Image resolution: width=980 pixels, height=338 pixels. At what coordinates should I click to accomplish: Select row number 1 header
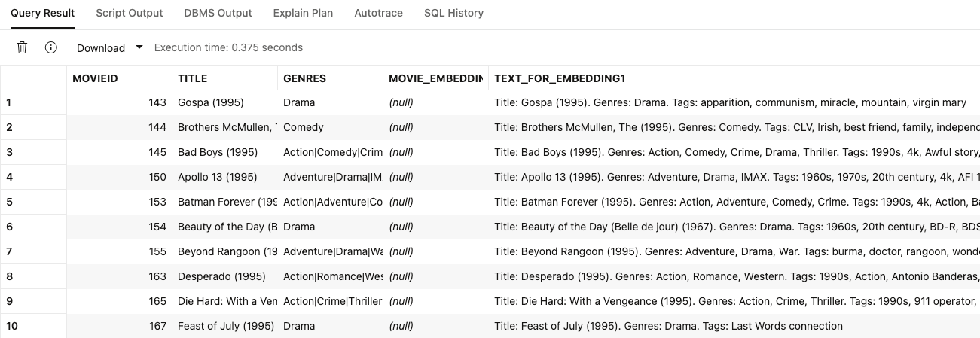pyautogui.click(x=33, y=102)
